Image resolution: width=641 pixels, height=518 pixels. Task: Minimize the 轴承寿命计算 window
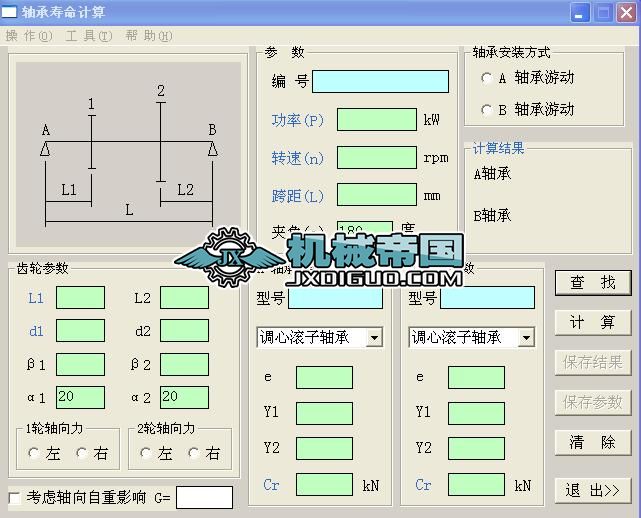point(579,13)
